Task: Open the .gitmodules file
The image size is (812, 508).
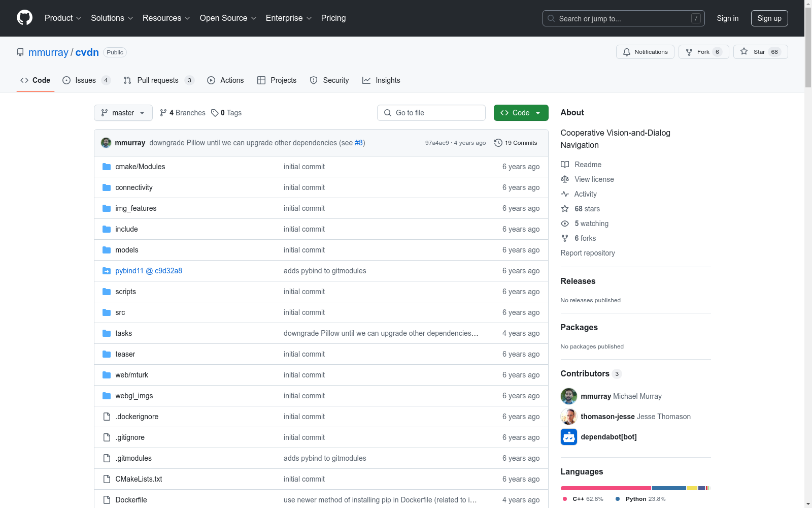Action: 133,458
